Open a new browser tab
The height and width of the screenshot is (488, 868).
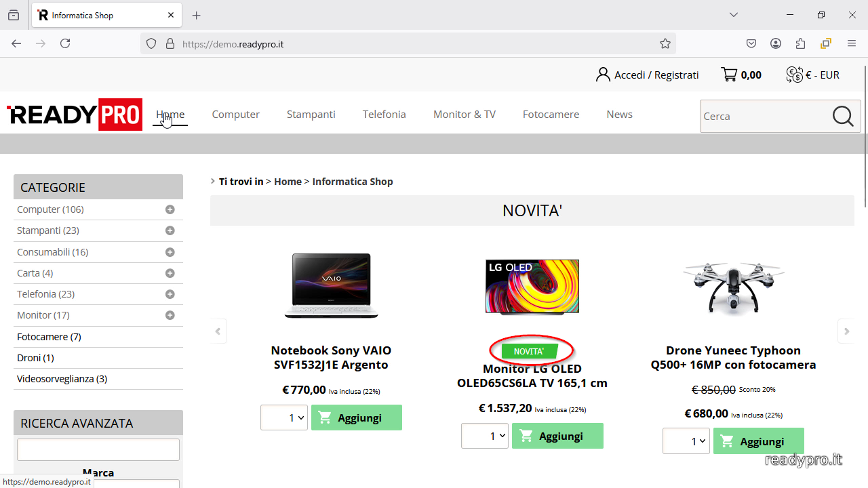pos(196,15)
